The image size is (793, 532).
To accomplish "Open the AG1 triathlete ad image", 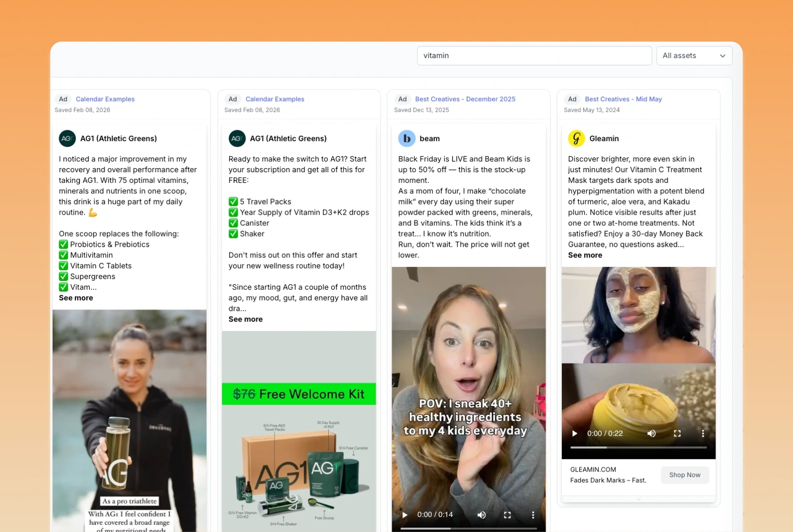I will [x=130, y=421].
